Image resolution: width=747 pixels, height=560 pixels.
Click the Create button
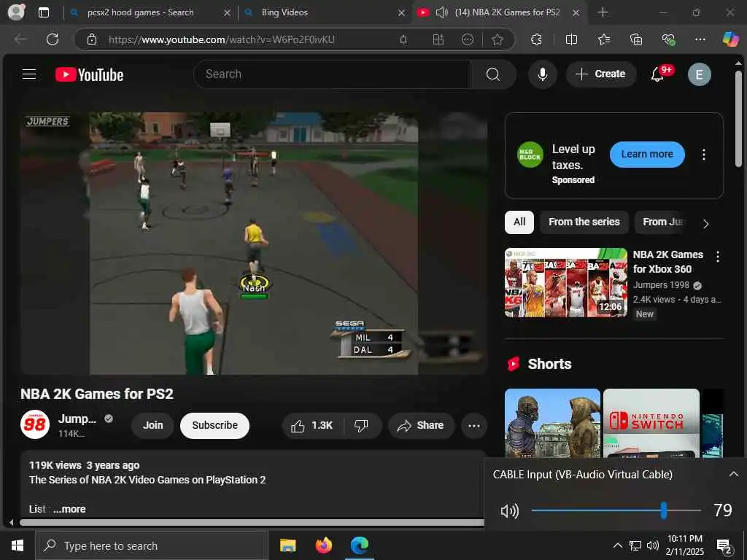click(601, 74)
